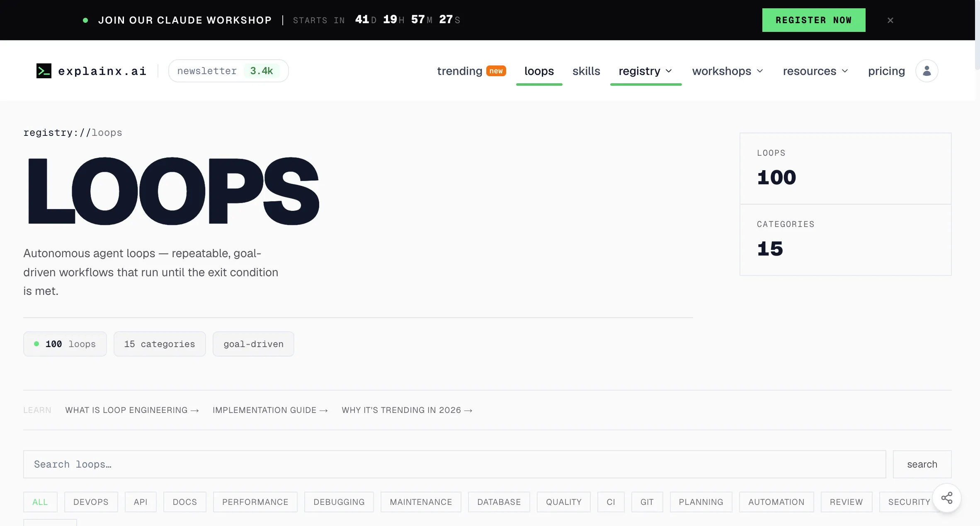
Task: Filter loops by DEBUGGING category
Action: (339, 502)
